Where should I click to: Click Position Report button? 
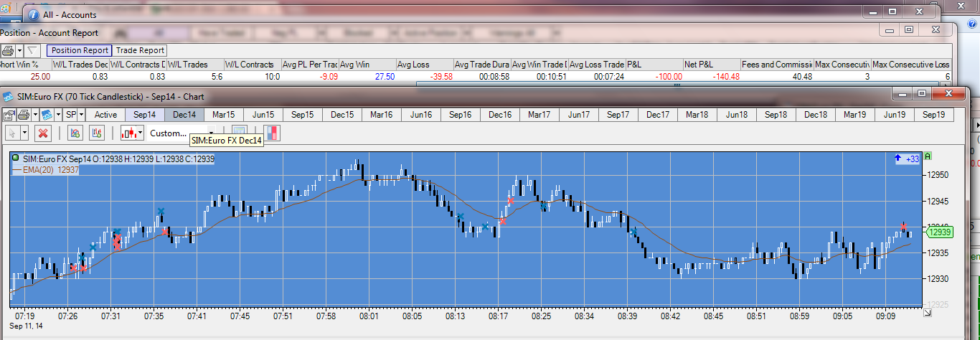point(80,50)
